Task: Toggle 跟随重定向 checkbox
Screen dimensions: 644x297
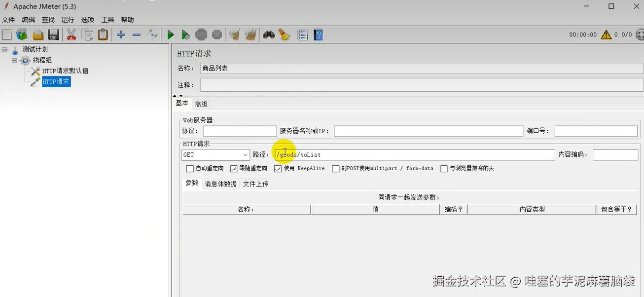Action: [x=234, y=169]
